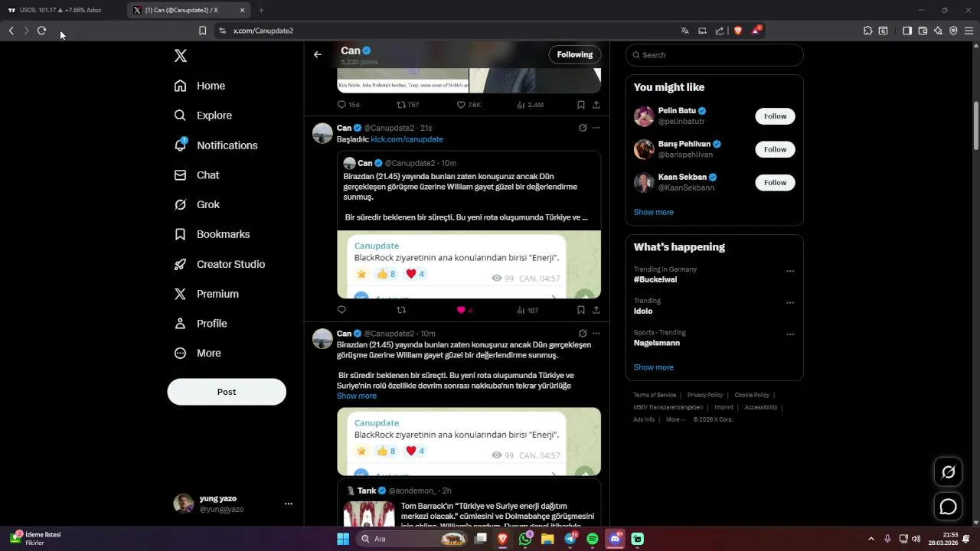The width and height of the screenshot is (980, 551).
Task: Click in the X Search field
Action: tap(714, 55)
